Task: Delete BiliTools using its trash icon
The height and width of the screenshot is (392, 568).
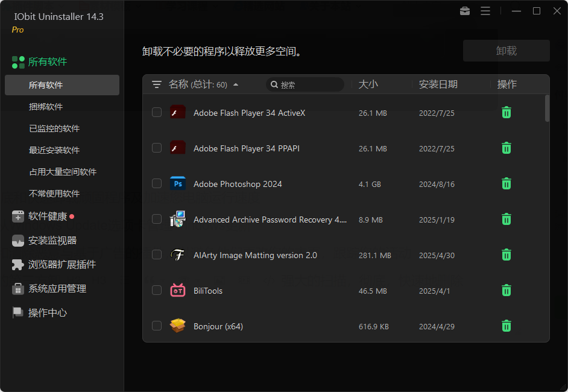Action: (506, 290)
